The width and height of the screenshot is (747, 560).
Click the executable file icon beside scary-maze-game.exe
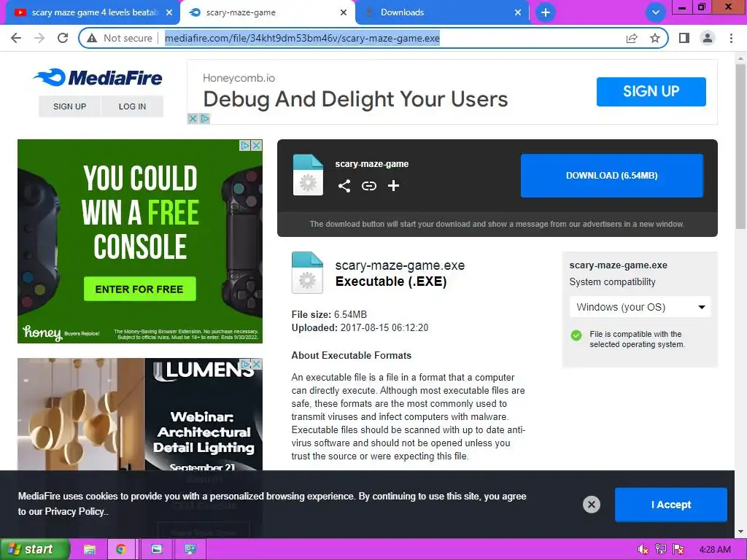(x=307, y=273)
